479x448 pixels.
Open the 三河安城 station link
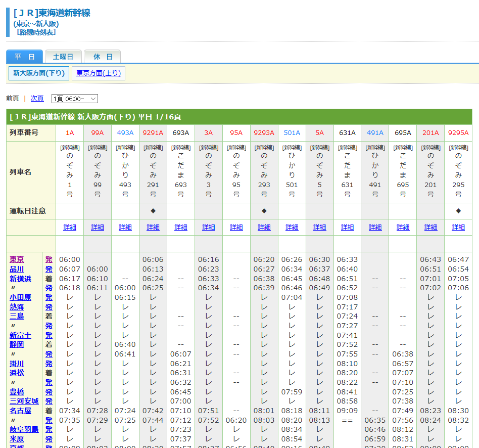24,401
